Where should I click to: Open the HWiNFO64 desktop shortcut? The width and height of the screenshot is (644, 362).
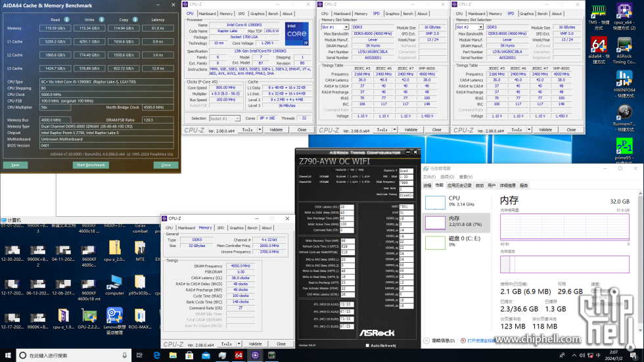[x=624, y=84]
